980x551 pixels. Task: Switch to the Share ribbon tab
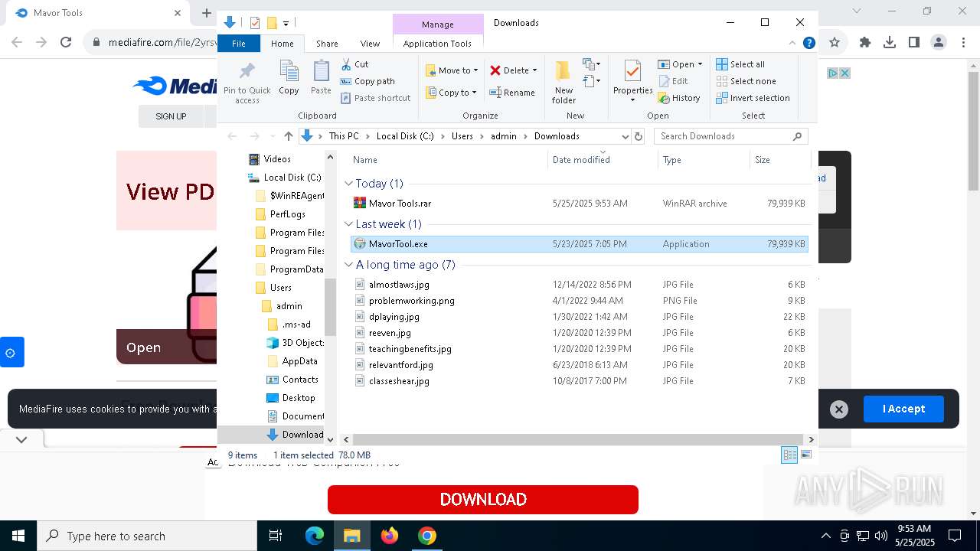pyautogui.click(x=327, y=44)
